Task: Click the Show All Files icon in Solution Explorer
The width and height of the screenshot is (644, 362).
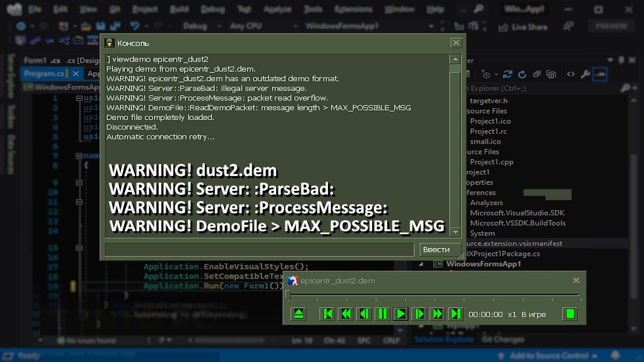Action: click(551, 74)
